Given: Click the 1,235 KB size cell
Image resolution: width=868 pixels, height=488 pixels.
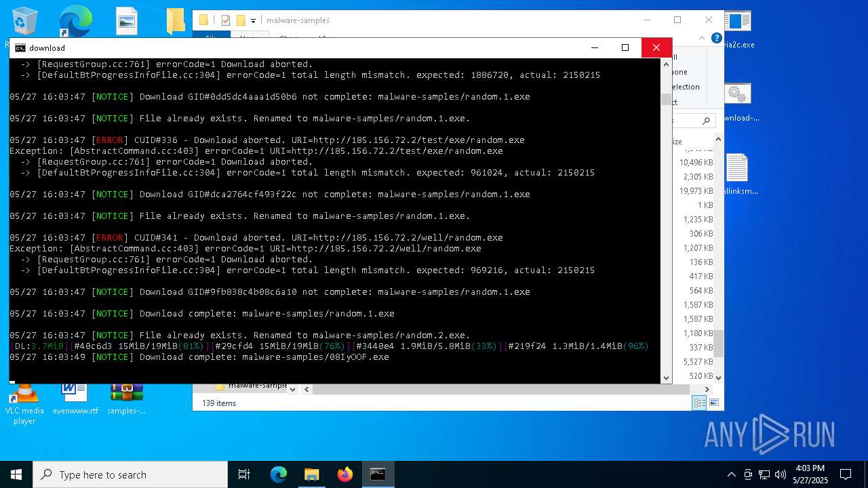Looking at the screenshot, I should coord(698,220).
